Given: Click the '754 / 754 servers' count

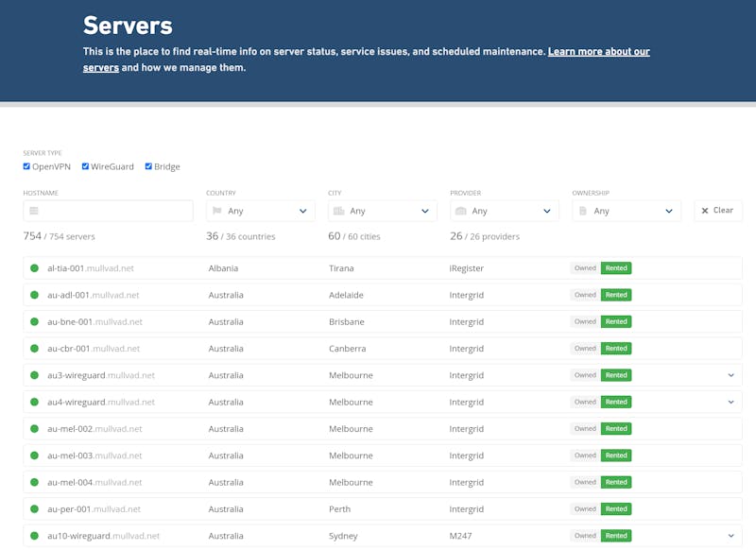Looking at the screenshot, I should click(x=59, y=236).
